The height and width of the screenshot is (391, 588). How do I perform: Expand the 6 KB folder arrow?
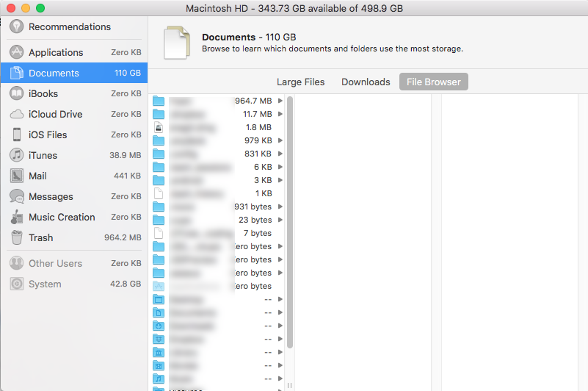(280, 167)
